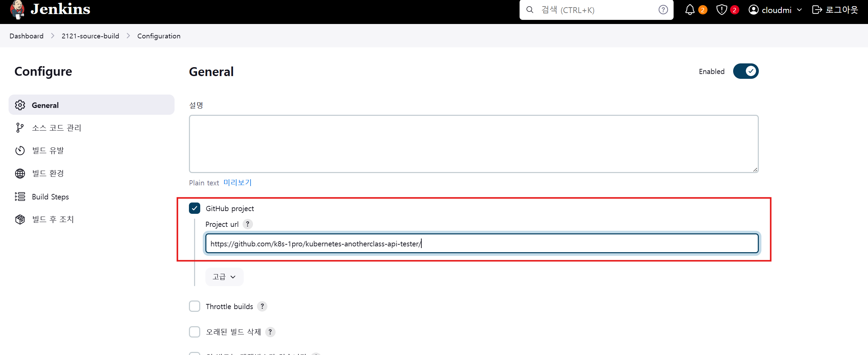Click the source code branch icon

pyautogui.click(x=20, y=128)
